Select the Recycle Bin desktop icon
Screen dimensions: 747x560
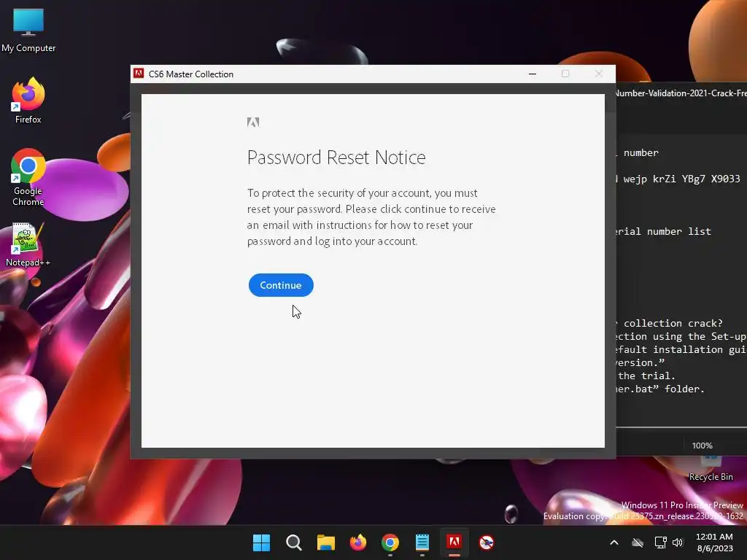tap(711, 470)
